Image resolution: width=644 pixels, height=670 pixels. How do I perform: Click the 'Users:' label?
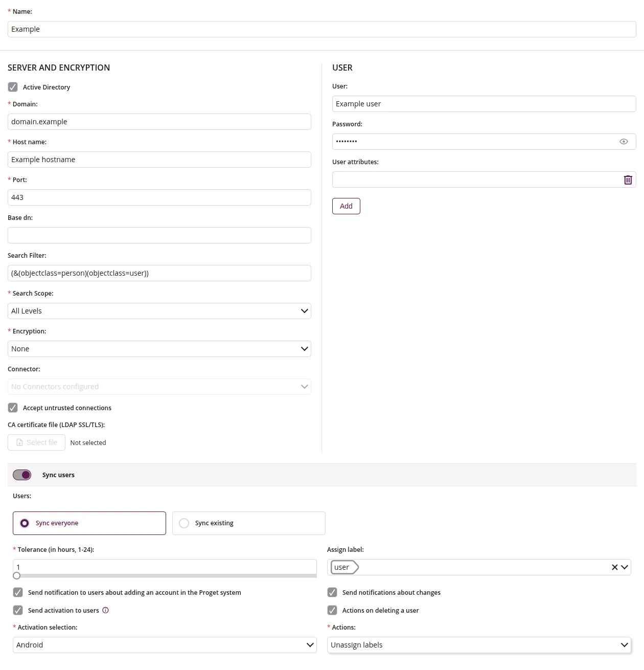point(22,496)
